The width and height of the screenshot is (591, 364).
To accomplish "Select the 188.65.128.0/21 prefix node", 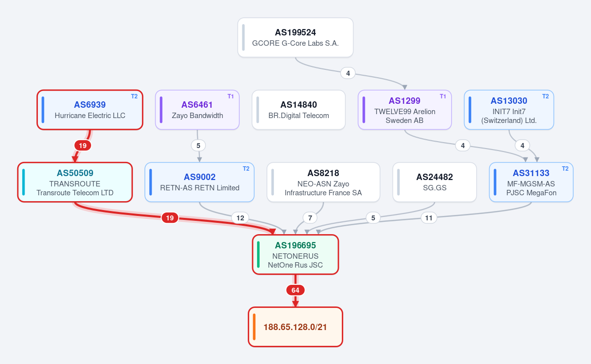I will point(295,327).
